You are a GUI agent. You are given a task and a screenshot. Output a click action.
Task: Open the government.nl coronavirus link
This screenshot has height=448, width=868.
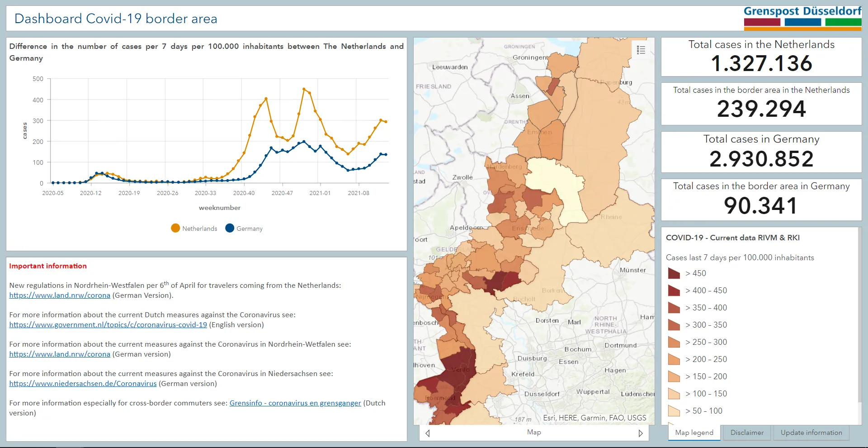108,325
